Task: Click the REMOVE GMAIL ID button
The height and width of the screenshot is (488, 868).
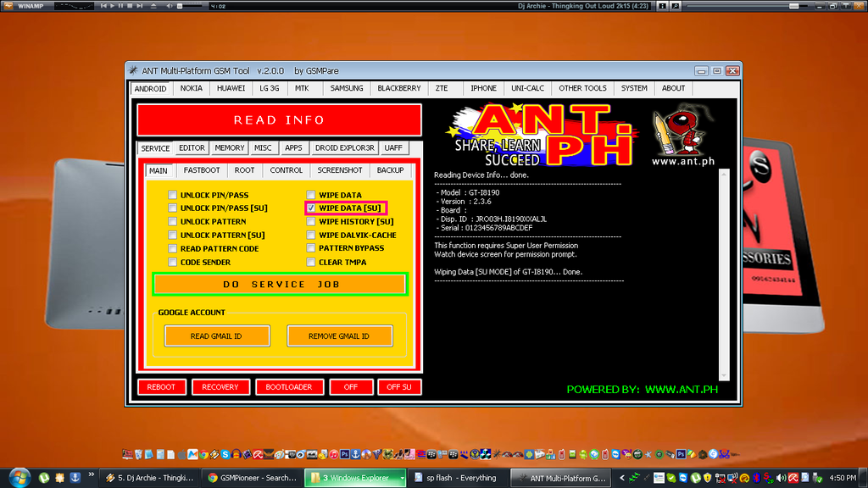Action: click(339, 336)
